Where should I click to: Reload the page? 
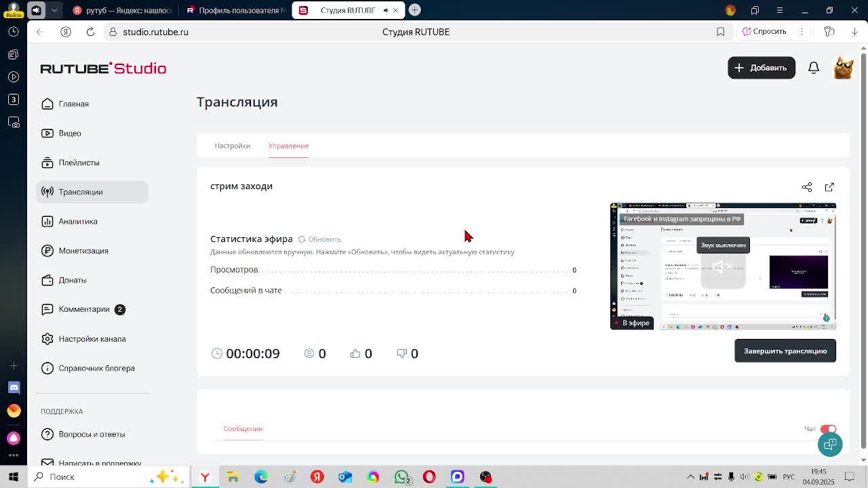click(90, 32)
